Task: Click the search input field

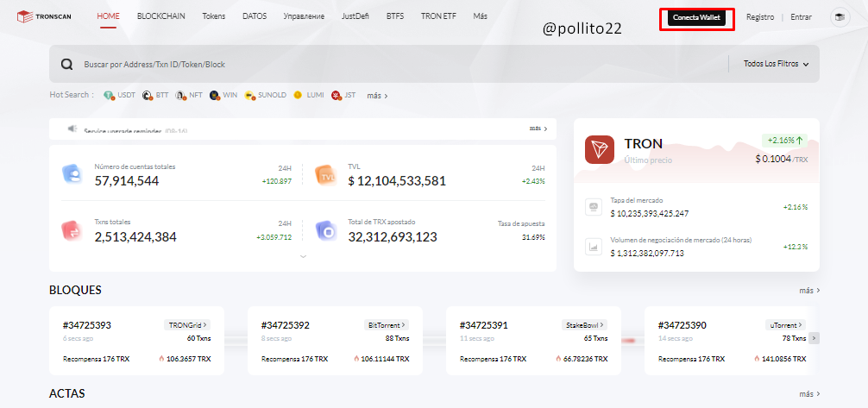Action: (404, 64)
